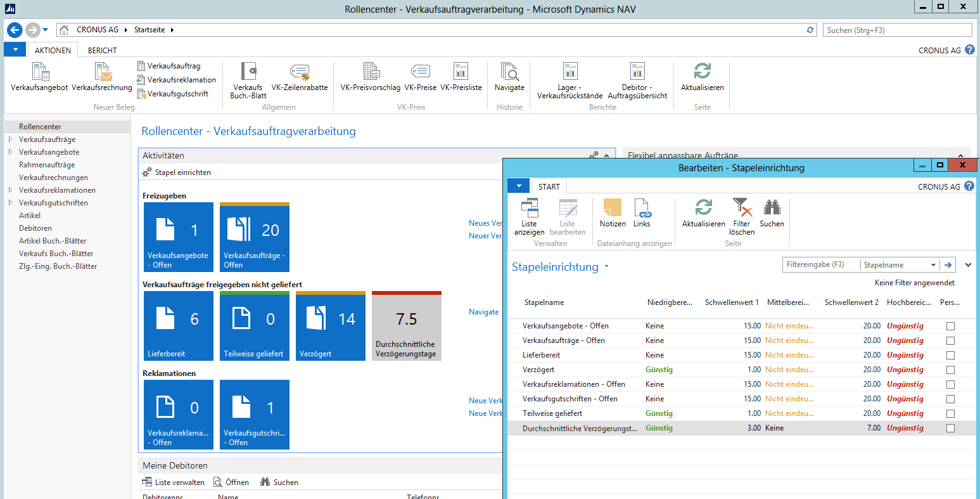Open the VK-Preisliste report

coord(461,77)
